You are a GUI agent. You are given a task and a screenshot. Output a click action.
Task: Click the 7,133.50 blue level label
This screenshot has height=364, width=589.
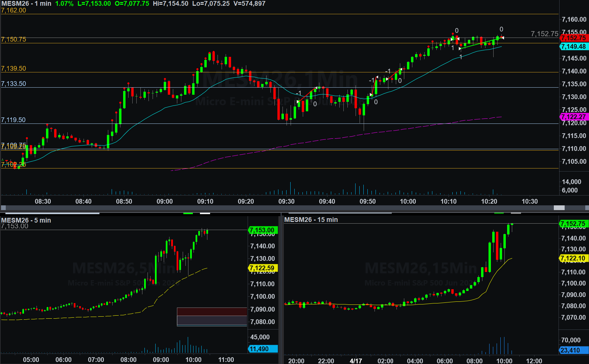(x=14, y=84)
